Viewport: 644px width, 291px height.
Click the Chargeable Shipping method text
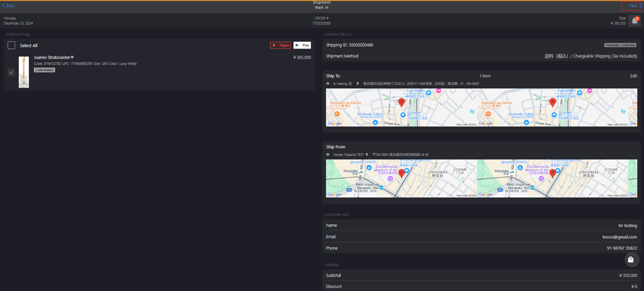tap(591, 56)
